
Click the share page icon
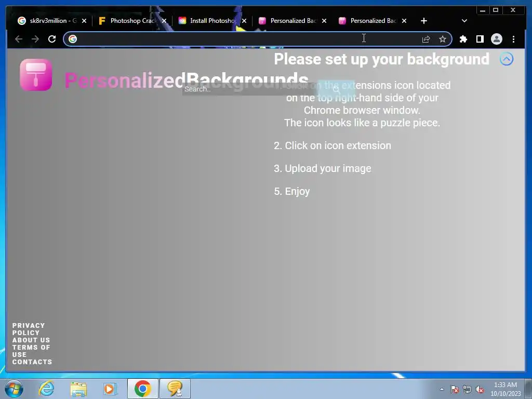point(426,39)
